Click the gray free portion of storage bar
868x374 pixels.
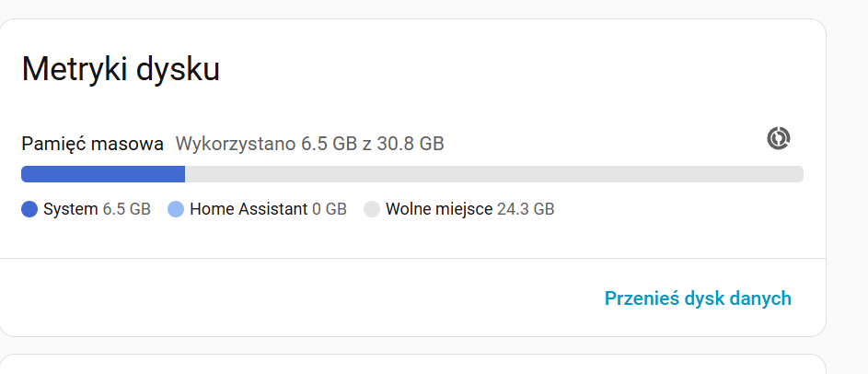pyautogui.click(x=493, y=174)
